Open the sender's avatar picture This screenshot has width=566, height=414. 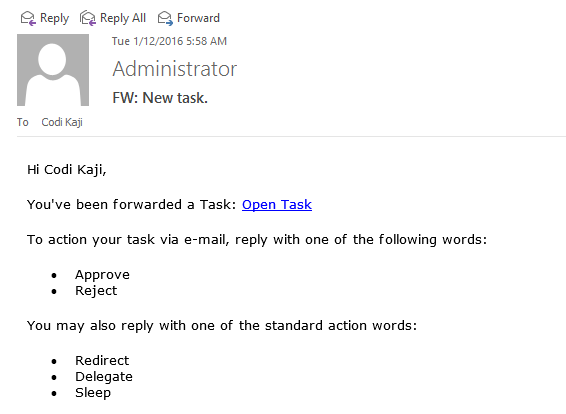tap(53, 70)
